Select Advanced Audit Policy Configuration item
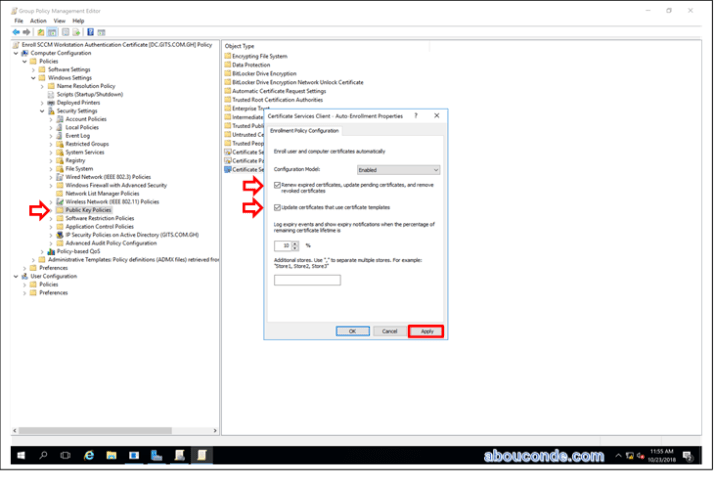This screenshot has width=714, height=484. (x=111, y=243)
